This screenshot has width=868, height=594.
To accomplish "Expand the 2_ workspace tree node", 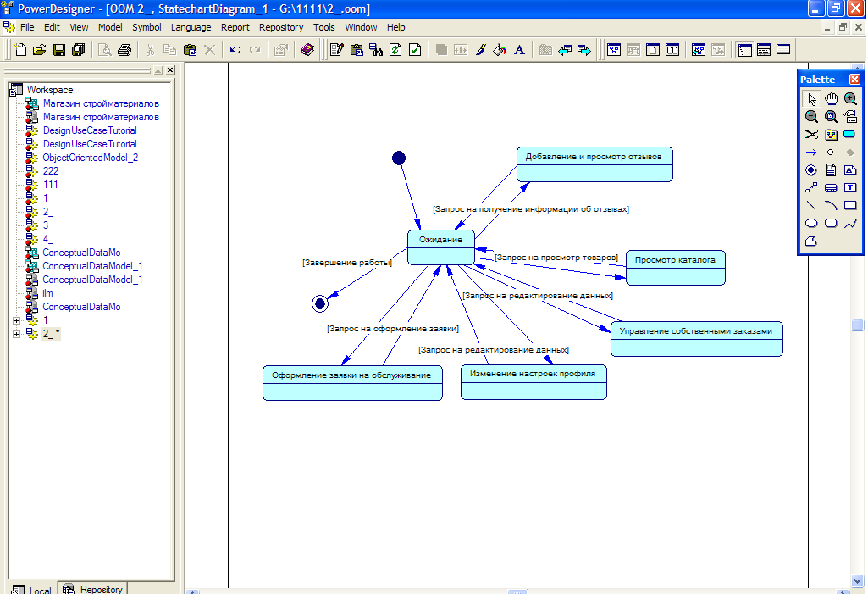I will click(x=17, y=334).
